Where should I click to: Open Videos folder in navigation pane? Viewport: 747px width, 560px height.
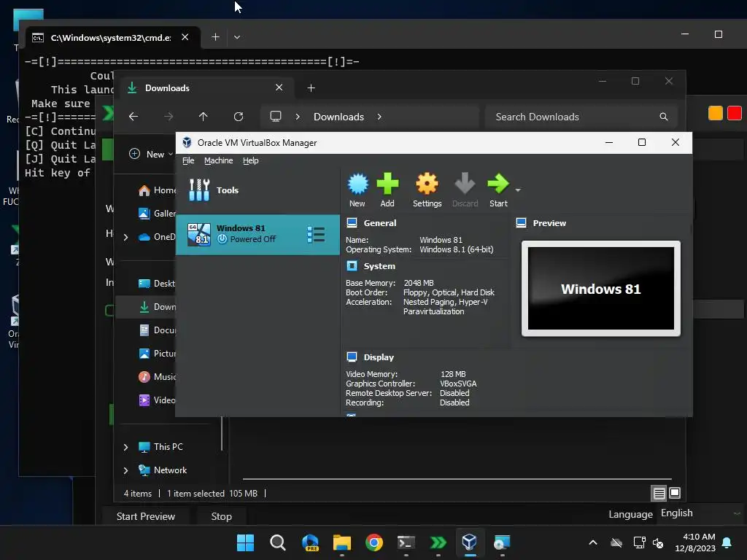(157, 400)
